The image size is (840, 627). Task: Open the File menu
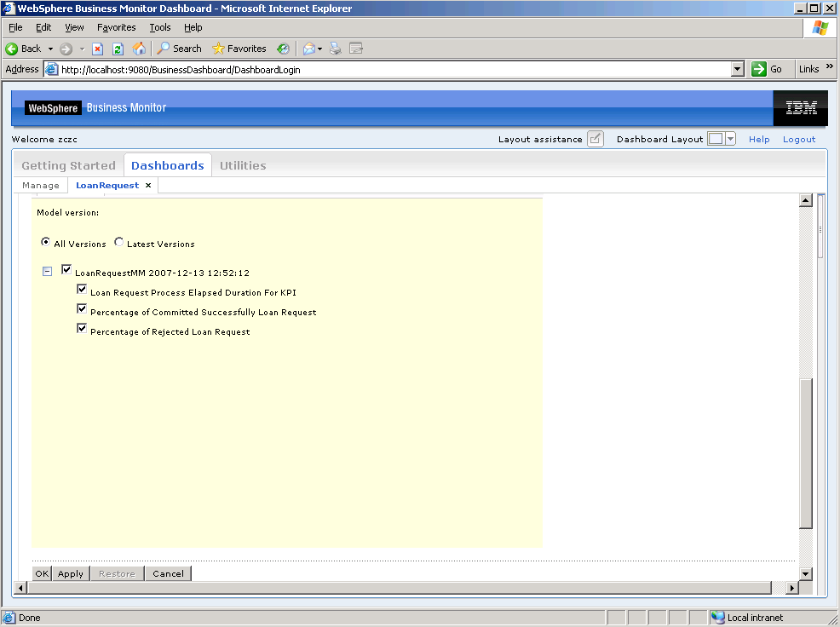tap(15, 27)
